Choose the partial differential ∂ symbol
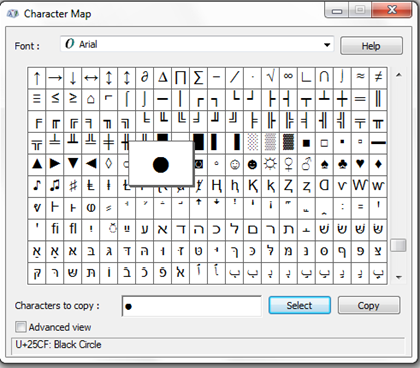 (145, 78)
